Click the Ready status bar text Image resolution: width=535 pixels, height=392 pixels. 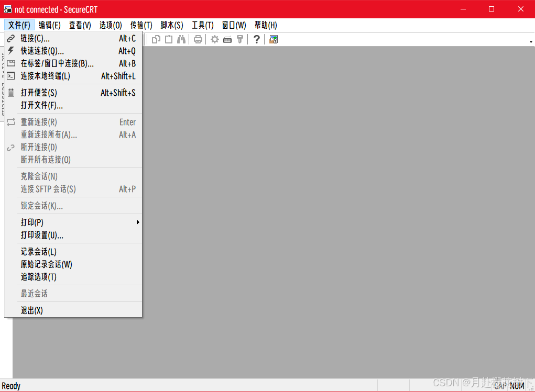tap(11, 386)
